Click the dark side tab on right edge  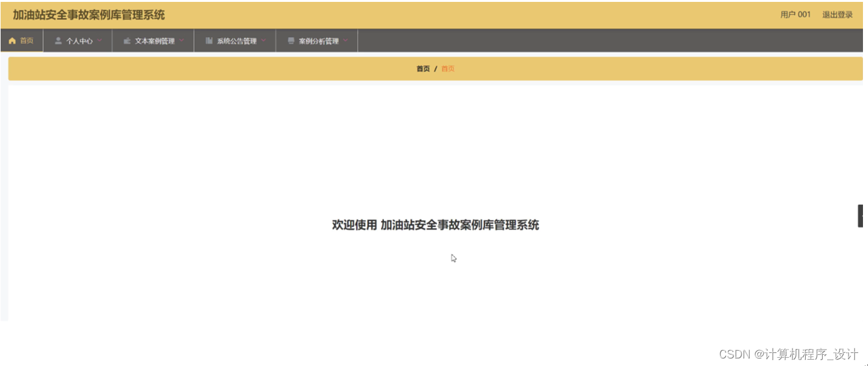click(861, 216)
